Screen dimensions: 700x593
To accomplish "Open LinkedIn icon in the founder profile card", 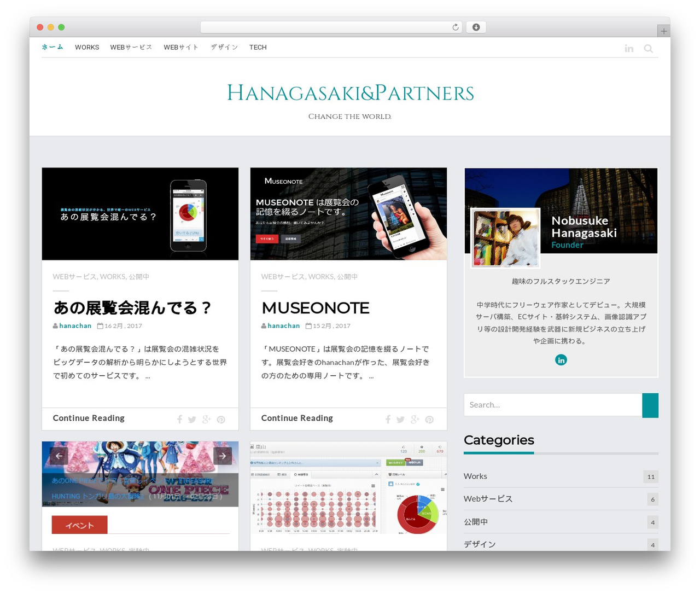I will tap(561, 360).
